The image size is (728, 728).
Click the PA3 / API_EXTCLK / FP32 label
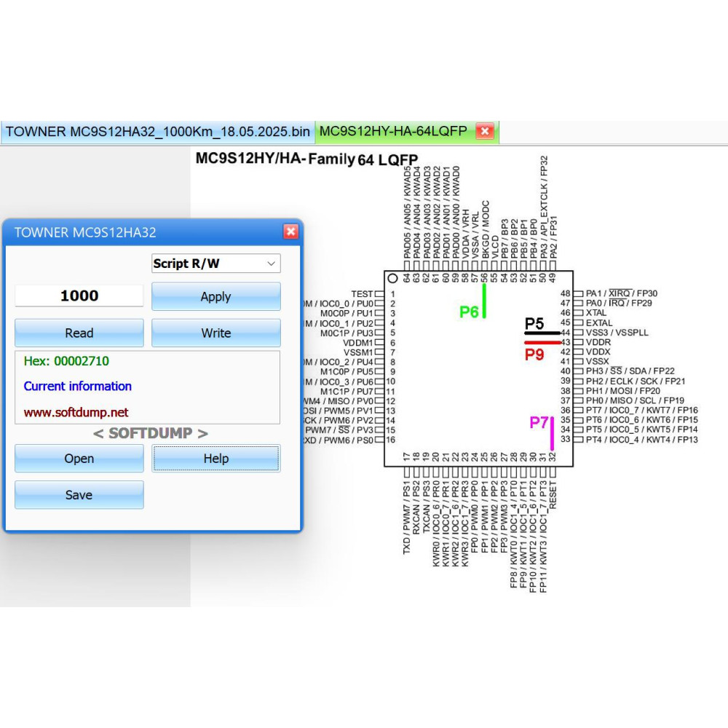544,207
